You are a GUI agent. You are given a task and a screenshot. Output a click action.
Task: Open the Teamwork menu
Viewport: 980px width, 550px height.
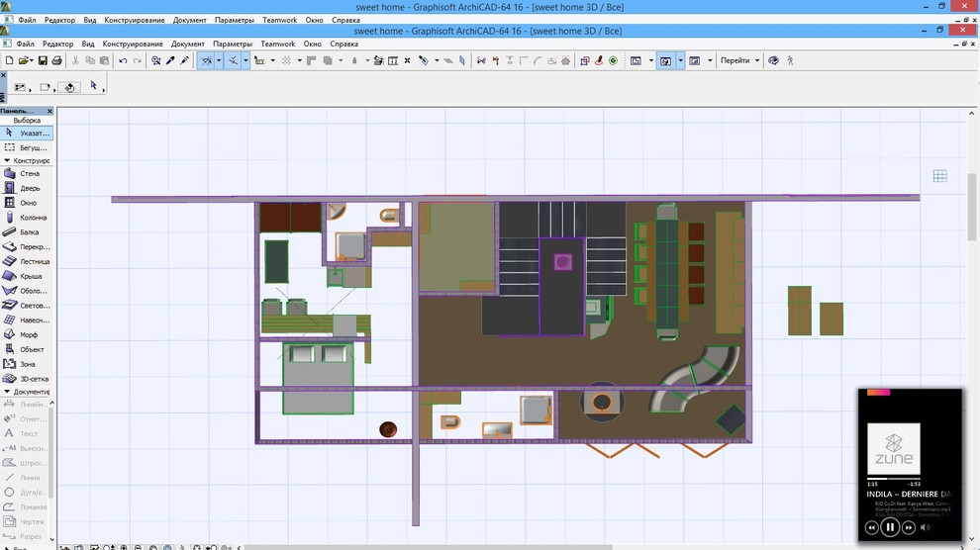278,45
